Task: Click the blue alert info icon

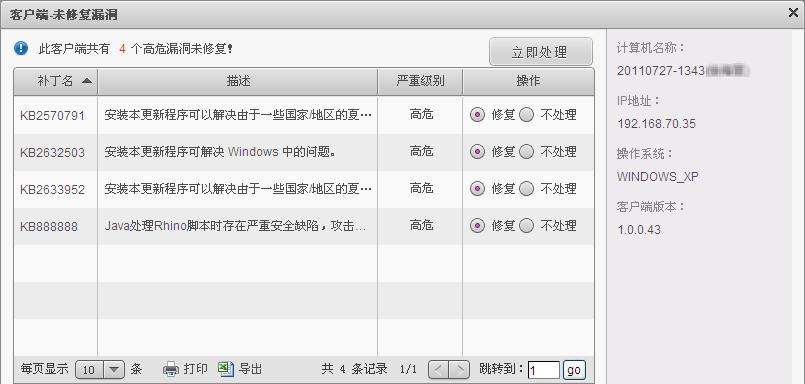Action: (21, 48)
